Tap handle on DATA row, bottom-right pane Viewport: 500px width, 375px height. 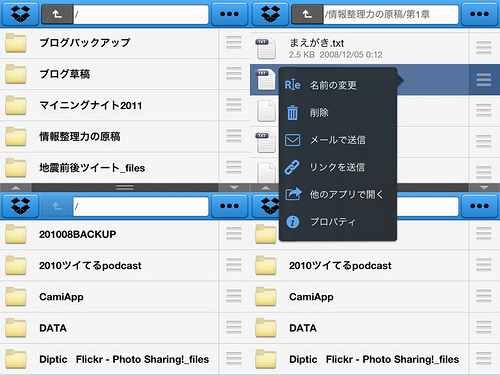[x=484, y=328]
